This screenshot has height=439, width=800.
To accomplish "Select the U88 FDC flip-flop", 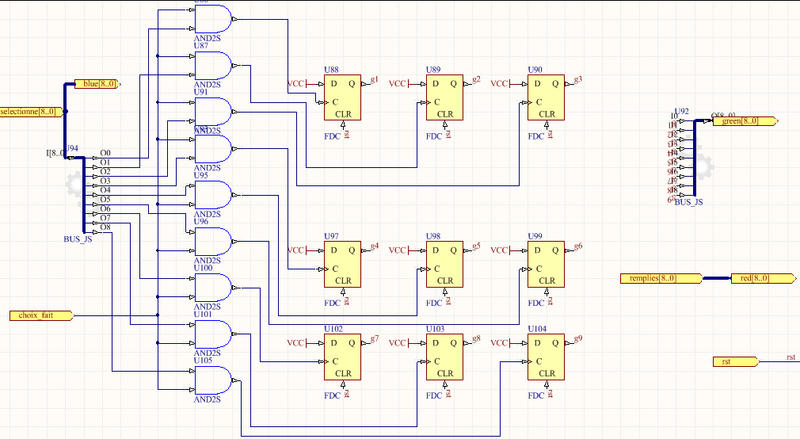I will point(342,98).
